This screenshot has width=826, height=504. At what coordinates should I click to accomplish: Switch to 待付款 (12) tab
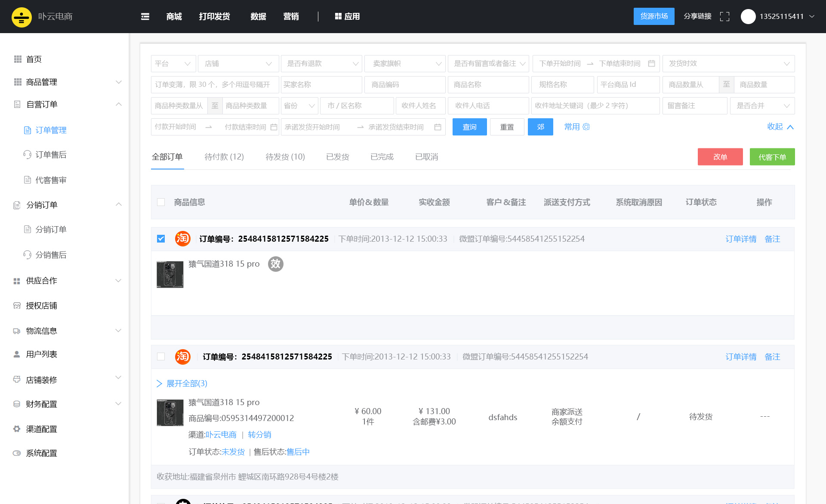(224, 157)
